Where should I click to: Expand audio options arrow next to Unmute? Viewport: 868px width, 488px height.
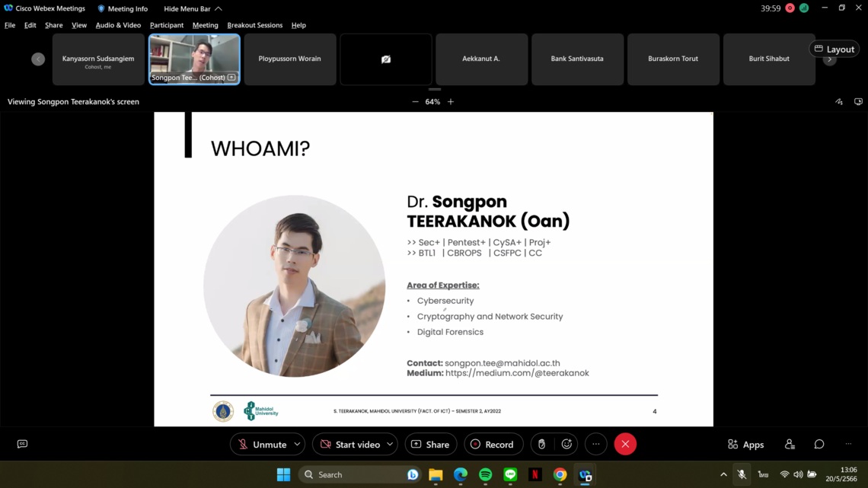coord(297,444)
